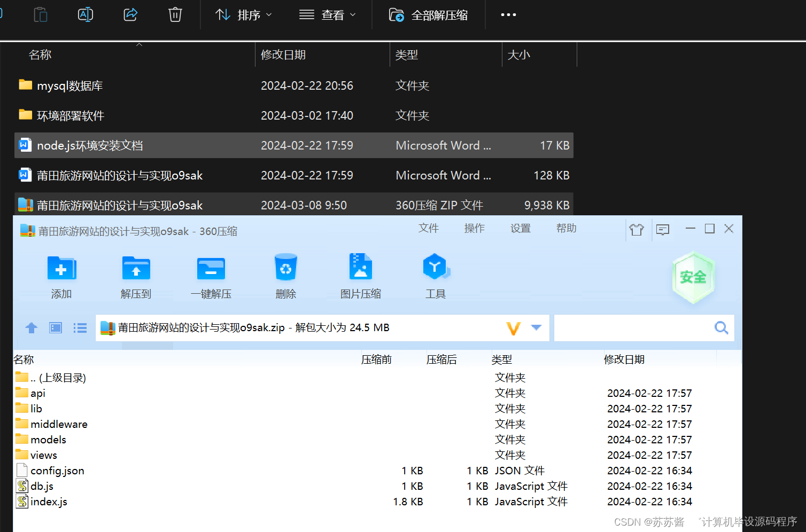Open feedback via the speech bubble icon
The width and height of the screenshot is (806, 532).
pyautogui.click(x=663, y=229)
